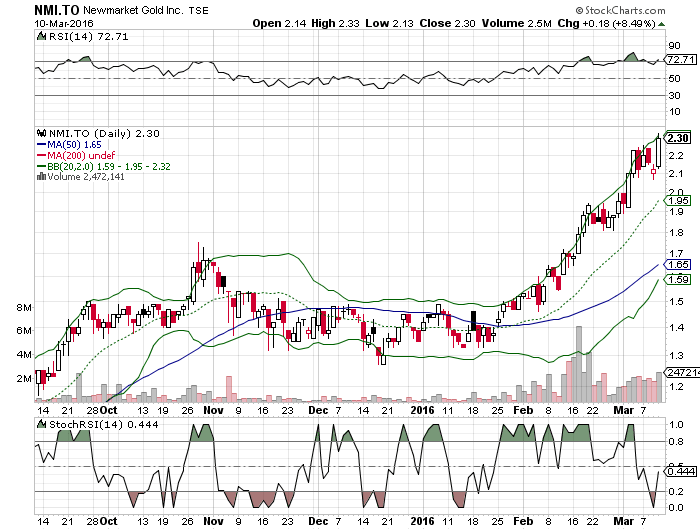Screen dimensions: 700x530
Task: Click the 0.2 level on the StochRSI axis
Action: [x=676, y=492]
